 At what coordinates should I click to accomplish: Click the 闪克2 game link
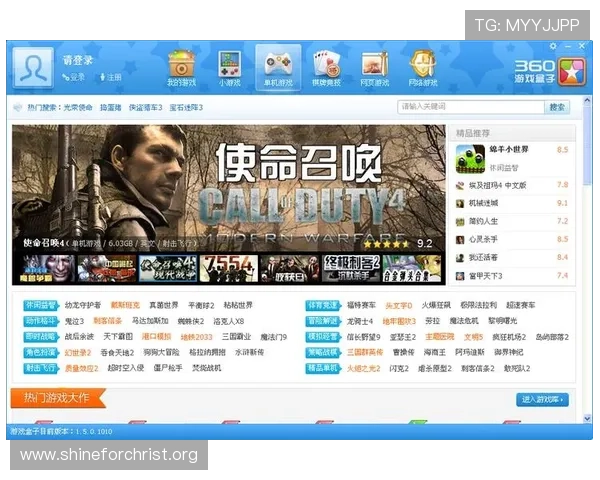tap(399, 368)
